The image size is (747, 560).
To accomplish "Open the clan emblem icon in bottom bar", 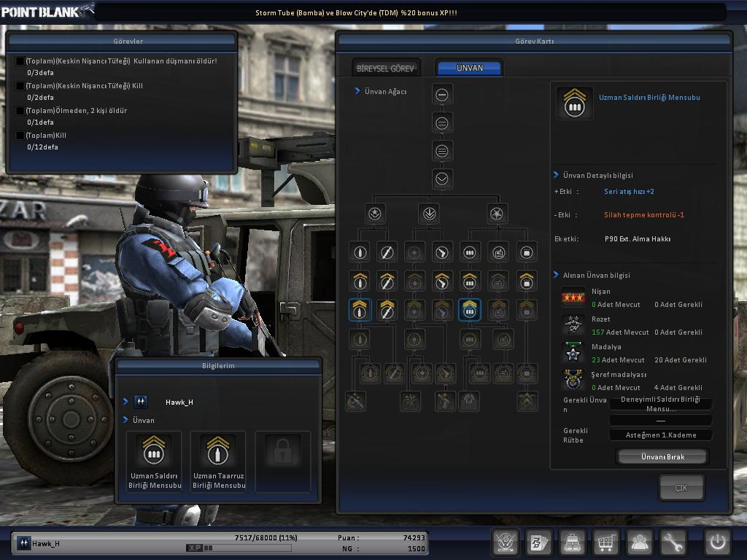I will pyautogui.click(x=505, y=542).
